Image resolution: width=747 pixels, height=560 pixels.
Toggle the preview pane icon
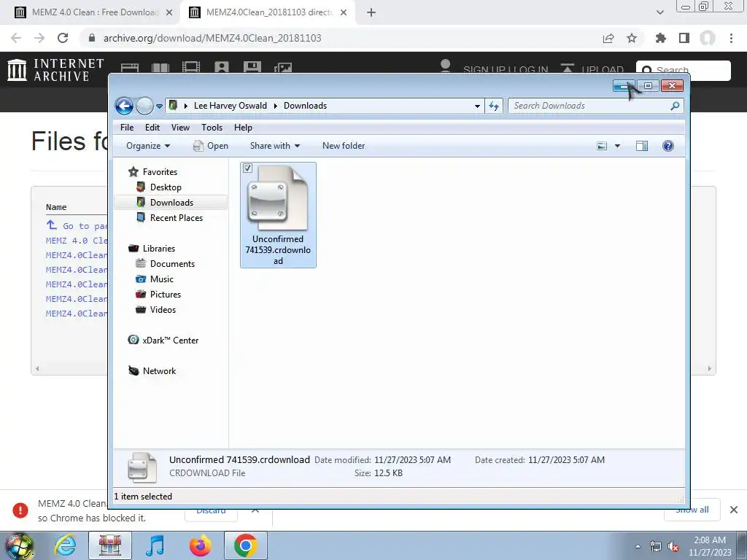click(x=642, y=146)
